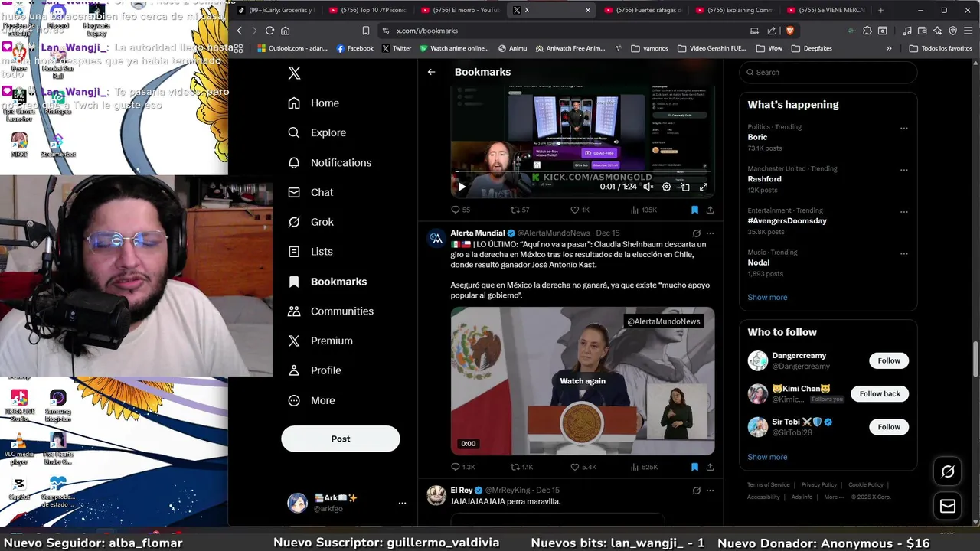Click the X logo in the sidebar
The width and height of the screenshot is (980, 551).
pyautogui.click(x=294, y=73)
